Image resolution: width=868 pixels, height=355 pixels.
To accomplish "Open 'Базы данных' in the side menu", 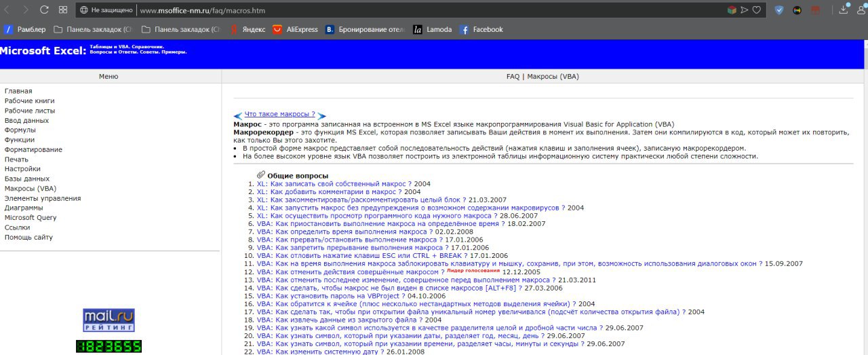I will [x=27, y=179].
